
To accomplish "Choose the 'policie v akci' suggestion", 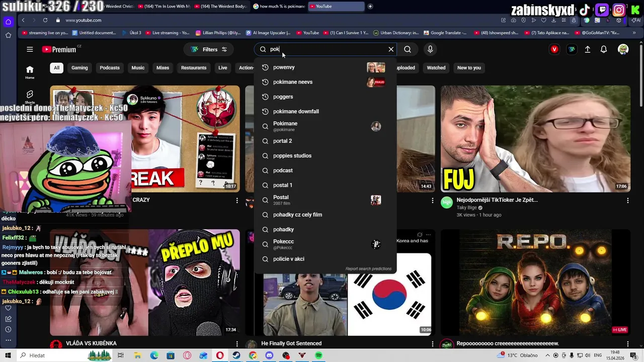I will tap(325, 259).
